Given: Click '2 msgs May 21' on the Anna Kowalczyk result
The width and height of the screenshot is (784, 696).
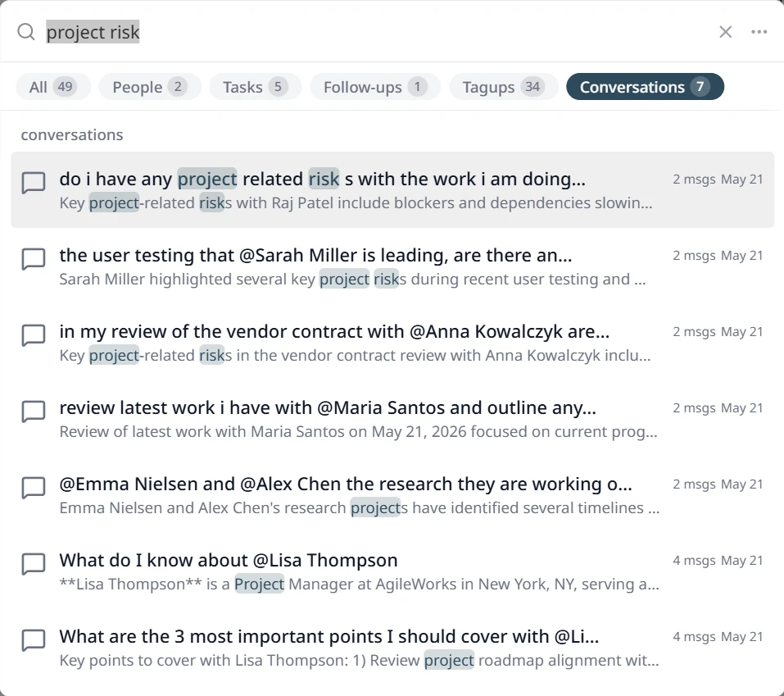Looking at the screenshot, I should (718, 332).
